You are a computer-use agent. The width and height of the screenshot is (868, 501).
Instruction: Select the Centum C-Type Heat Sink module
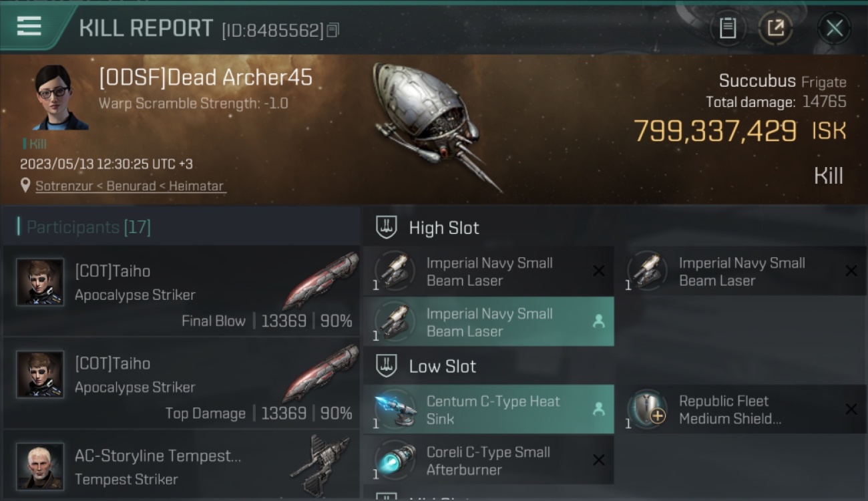(489, 409)
